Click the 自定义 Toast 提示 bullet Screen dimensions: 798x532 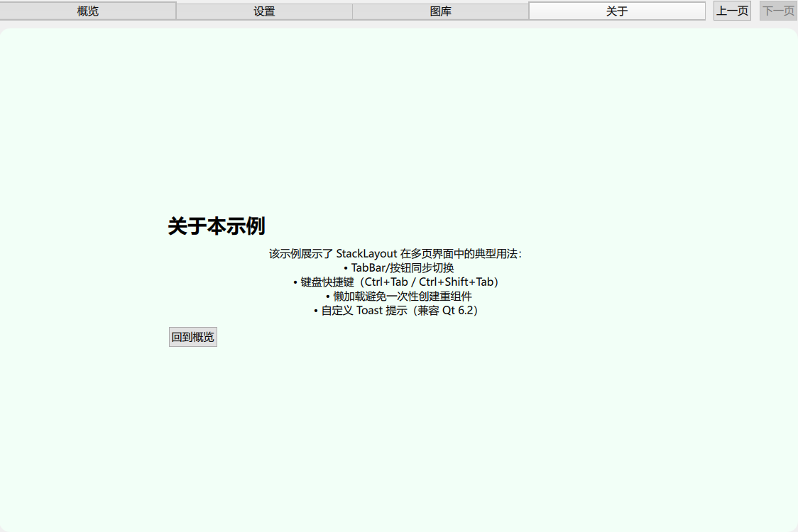click(x=395, y=310)
